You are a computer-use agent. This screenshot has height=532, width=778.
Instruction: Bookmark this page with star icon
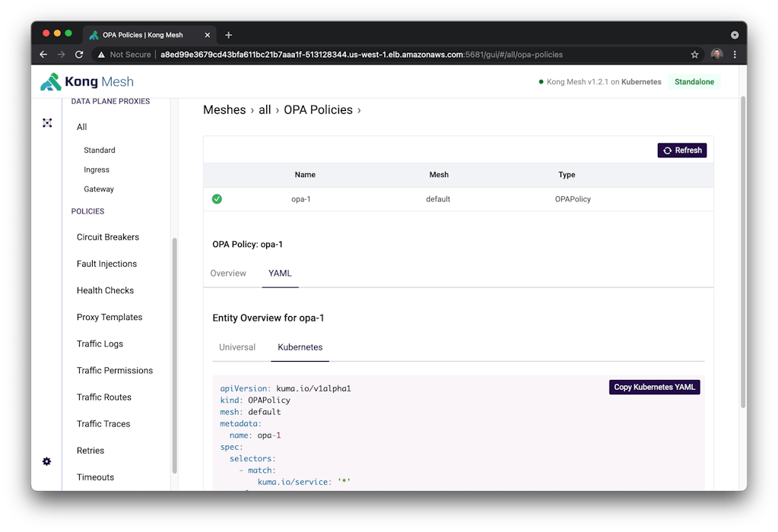[x=694, y=55]
